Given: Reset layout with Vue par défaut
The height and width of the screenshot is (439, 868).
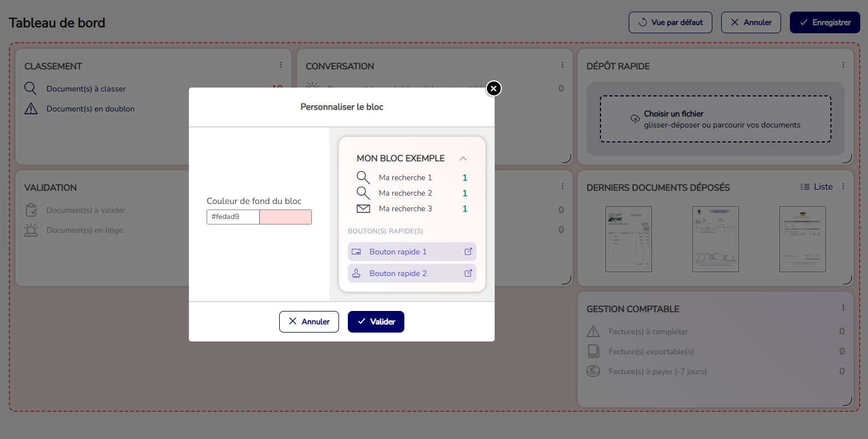Looking at the screenshot, I should tap(670, 23).
